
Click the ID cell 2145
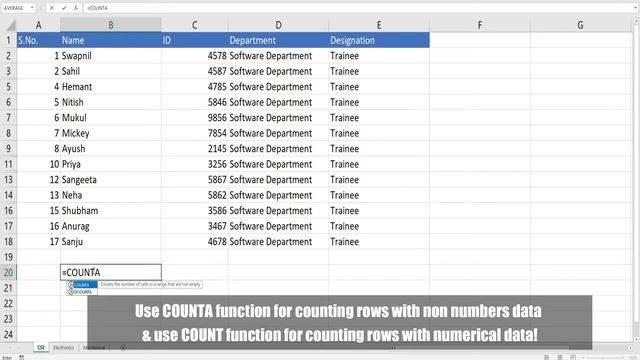[x=194, y=149]
